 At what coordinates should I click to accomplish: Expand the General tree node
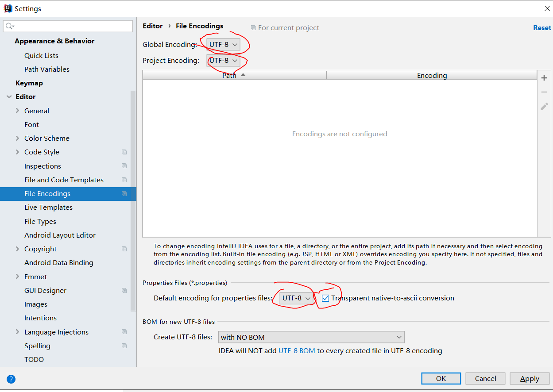coord(17,111)
